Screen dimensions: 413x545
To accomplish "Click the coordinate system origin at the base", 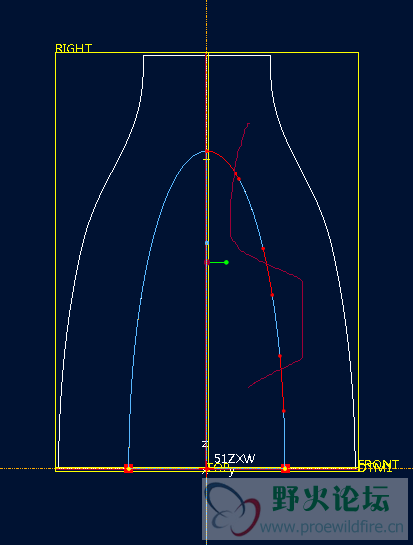I will pyautogui.click(x=206, y=469).
